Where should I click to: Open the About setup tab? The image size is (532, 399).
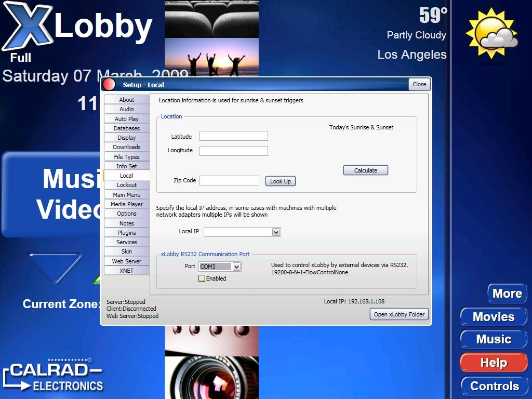[127, 100]
